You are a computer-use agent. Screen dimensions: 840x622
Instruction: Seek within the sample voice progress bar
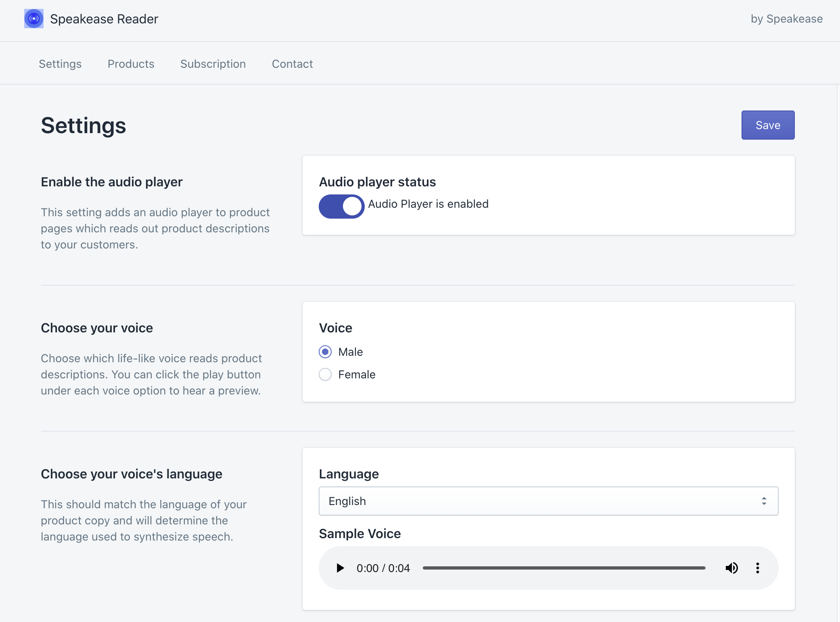coord(564,568)
